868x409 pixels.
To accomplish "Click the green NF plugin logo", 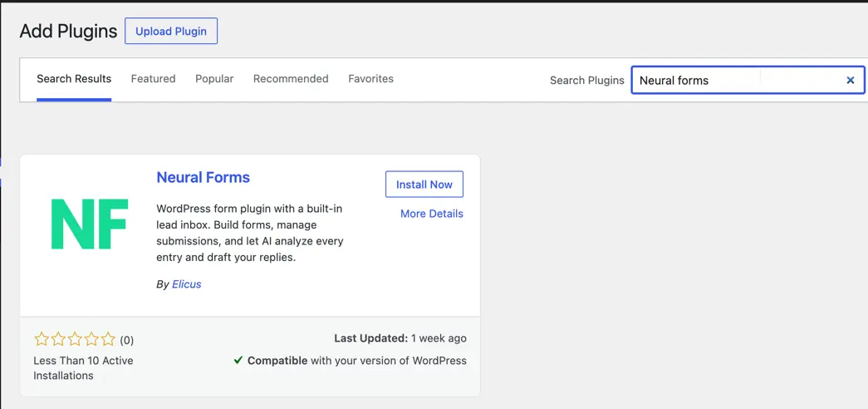I will (89, 224).
